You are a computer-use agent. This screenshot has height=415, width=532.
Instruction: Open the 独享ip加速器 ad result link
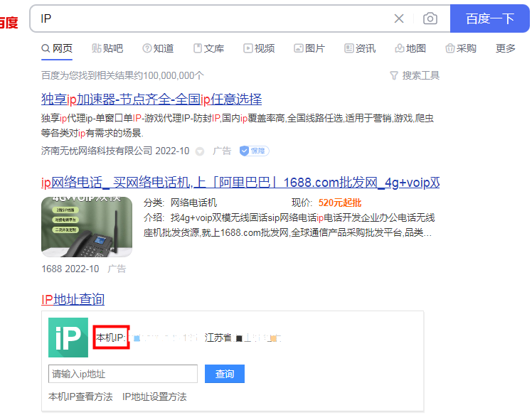[151, 99]
